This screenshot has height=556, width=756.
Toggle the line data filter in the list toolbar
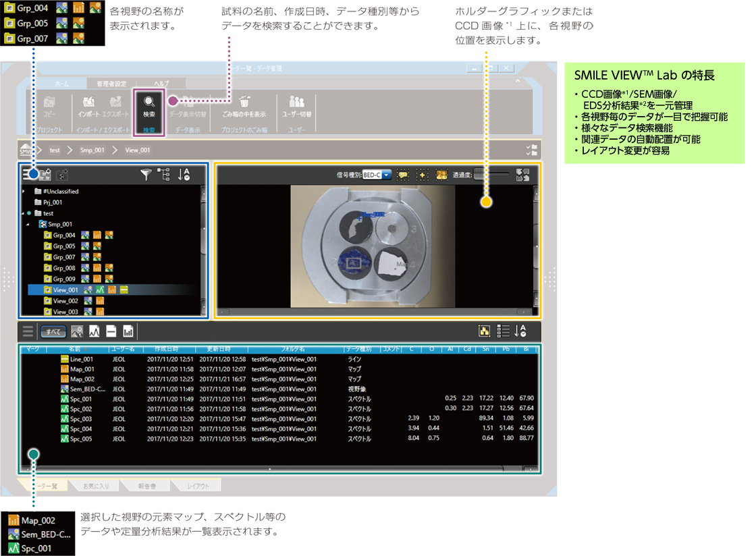click(111, 331)
